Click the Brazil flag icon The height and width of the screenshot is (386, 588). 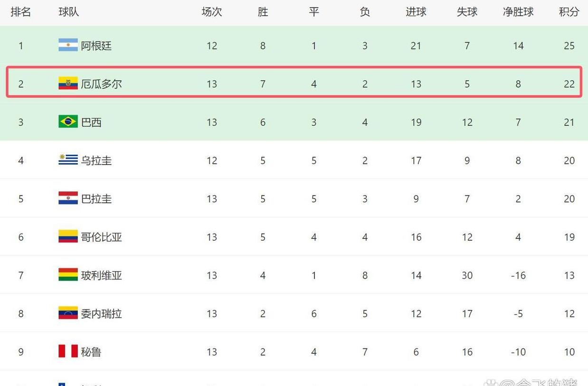[68, 122]
